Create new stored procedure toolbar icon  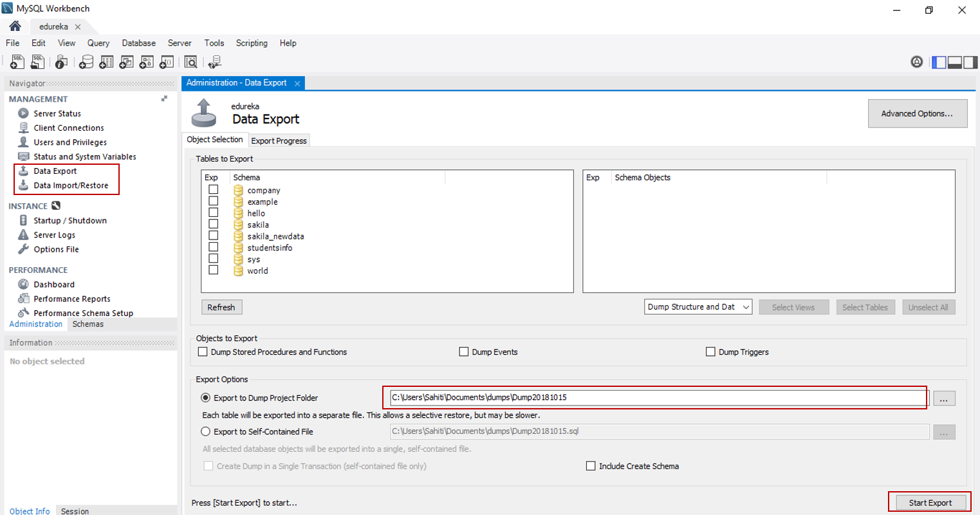147,62
